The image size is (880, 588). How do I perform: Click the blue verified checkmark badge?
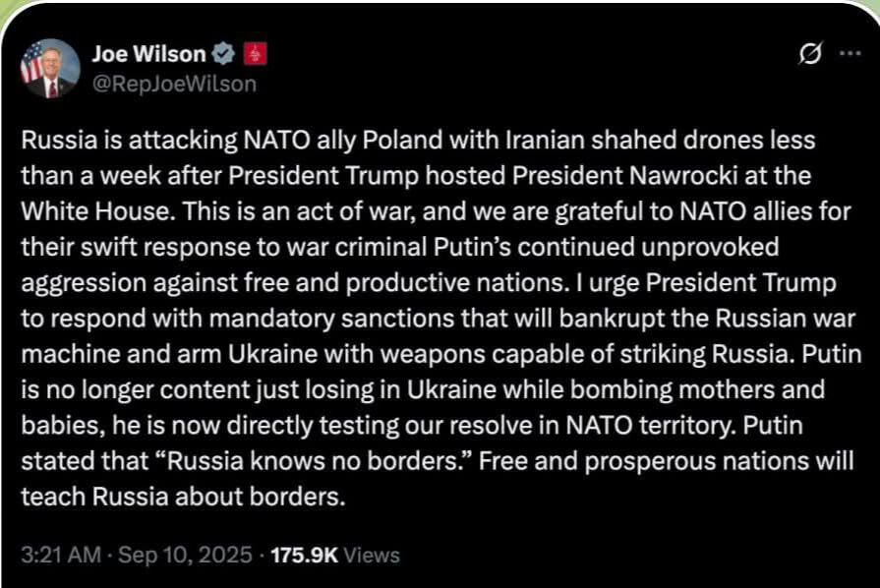pyautogui.click(x=224, y=55)
